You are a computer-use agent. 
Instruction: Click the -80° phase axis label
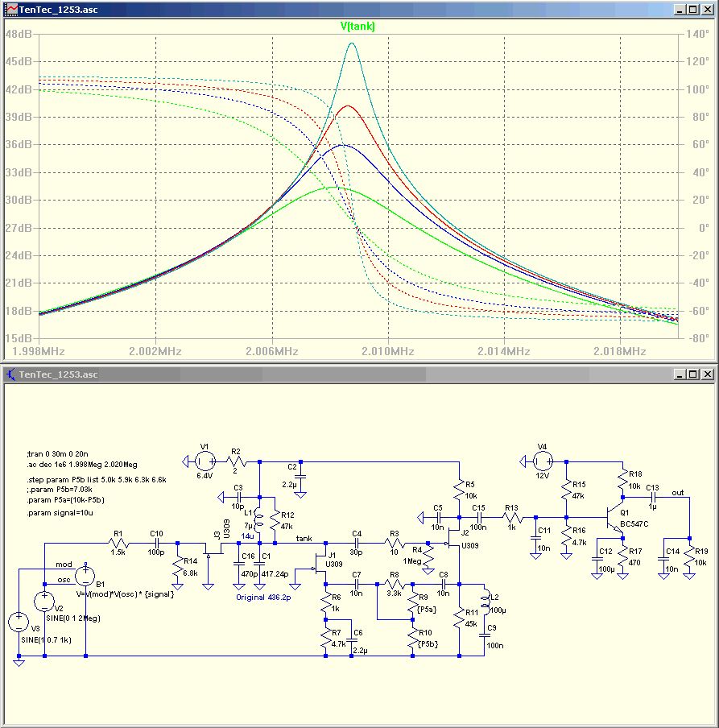tap(699, 338)
